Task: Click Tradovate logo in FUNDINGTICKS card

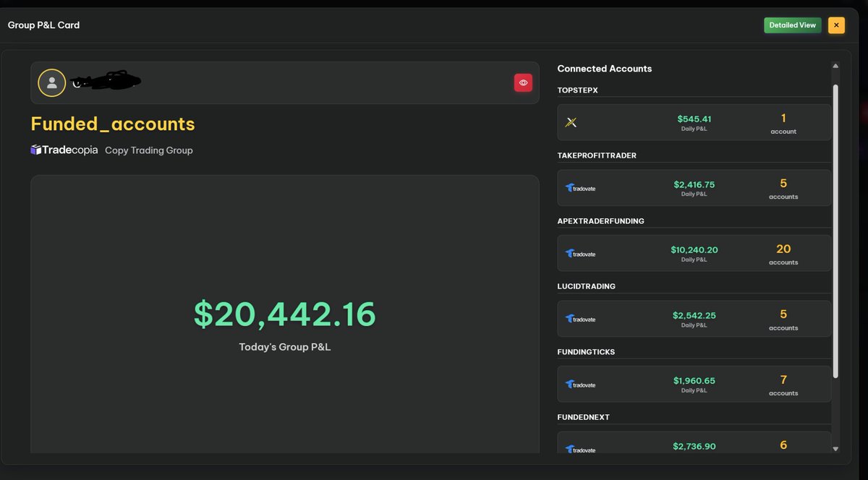Action: (x=580, y=385)
